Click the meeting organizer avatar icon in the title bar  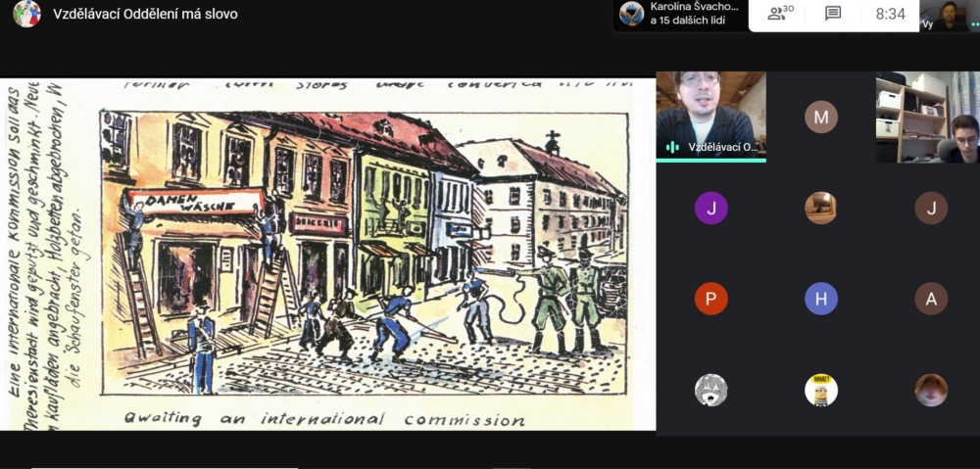coord(26,14)
